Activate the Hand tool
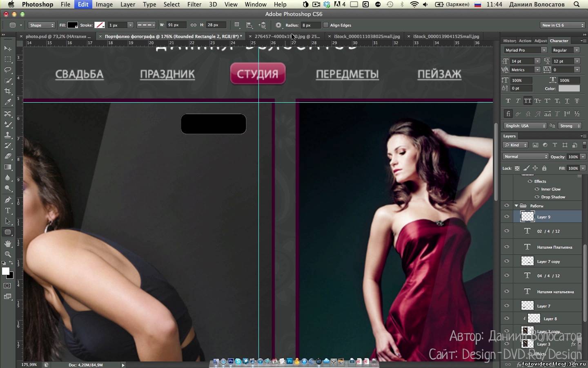 8,244
